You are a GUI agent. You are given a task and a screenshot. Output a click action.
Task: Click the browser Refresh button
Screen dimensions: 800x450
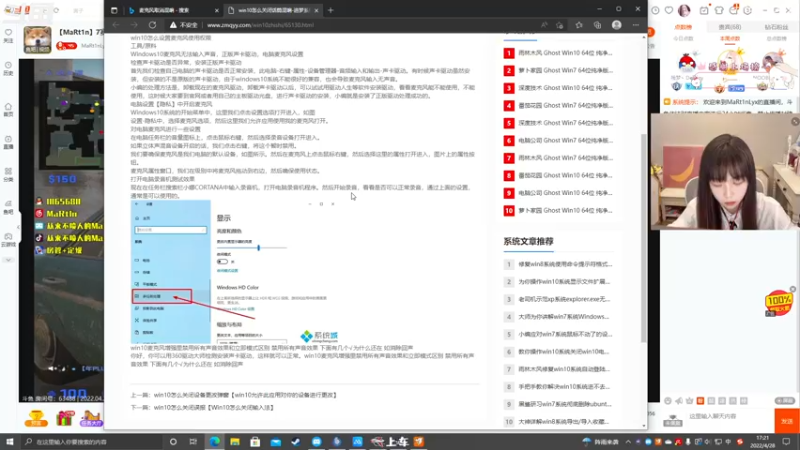(152, 24)
